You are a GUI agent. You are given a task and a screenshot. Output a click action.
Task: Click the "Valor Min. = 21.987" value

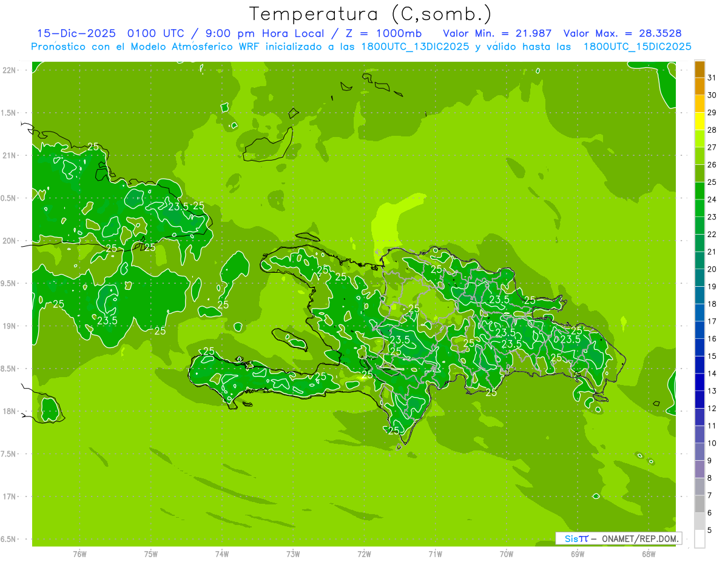497,33
